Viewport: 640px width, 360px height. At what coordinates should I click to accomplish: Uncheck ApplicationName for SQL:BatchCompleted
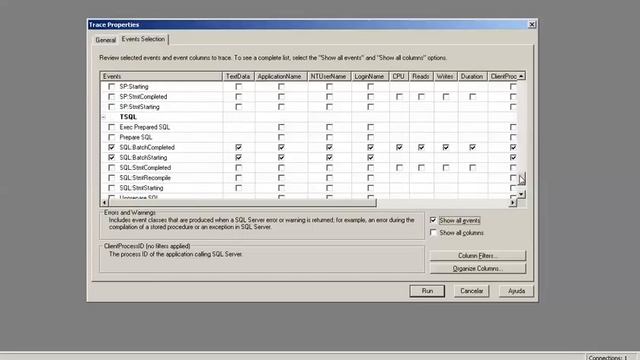coord(281,147)
